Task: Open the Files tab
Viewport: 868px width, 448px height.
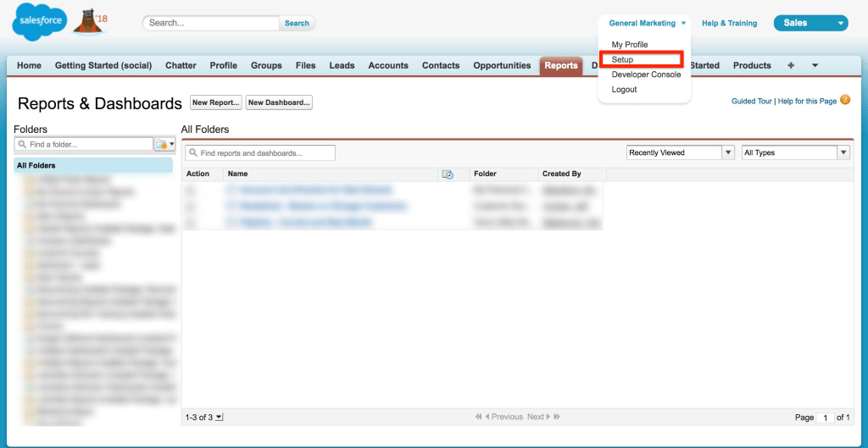Action: [305, 65]
